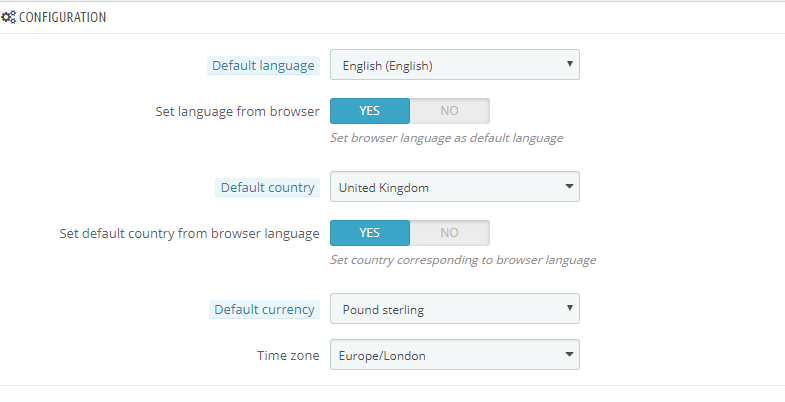Click the Time zone field label
This screenshot has width=785, height=402.
click(287, 355)
